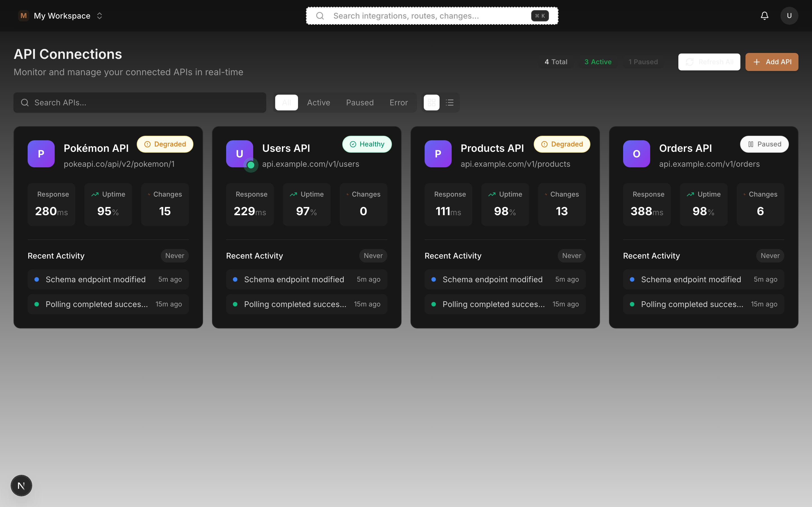Open the 'Never' selector on Users API activity

(373, 255)
